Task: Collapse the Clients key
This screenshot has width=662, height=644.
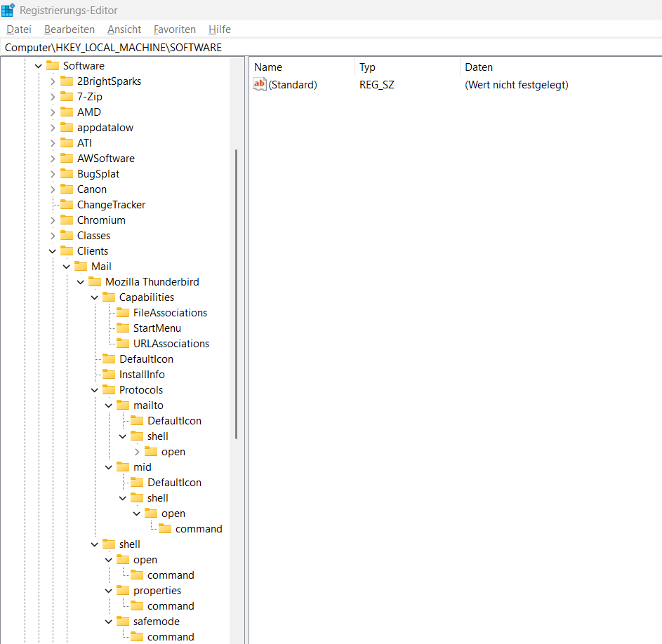Action: (53, 251)
